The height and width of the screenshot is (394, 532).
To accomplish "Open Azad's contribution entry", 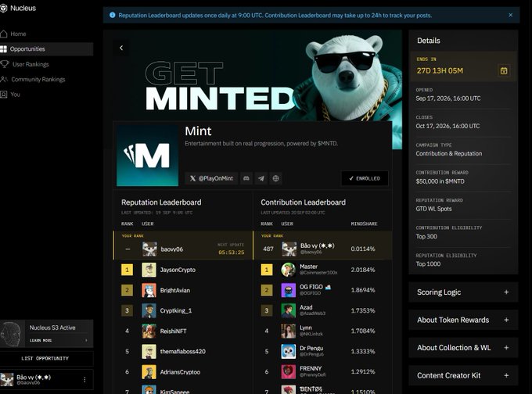I will (x=323, y=310).
